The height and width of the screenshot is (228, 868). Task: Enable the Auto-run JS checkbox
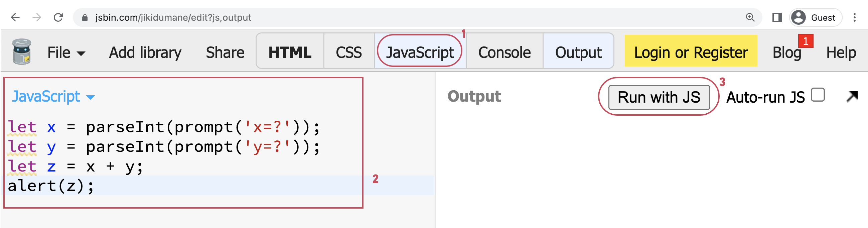818,95
